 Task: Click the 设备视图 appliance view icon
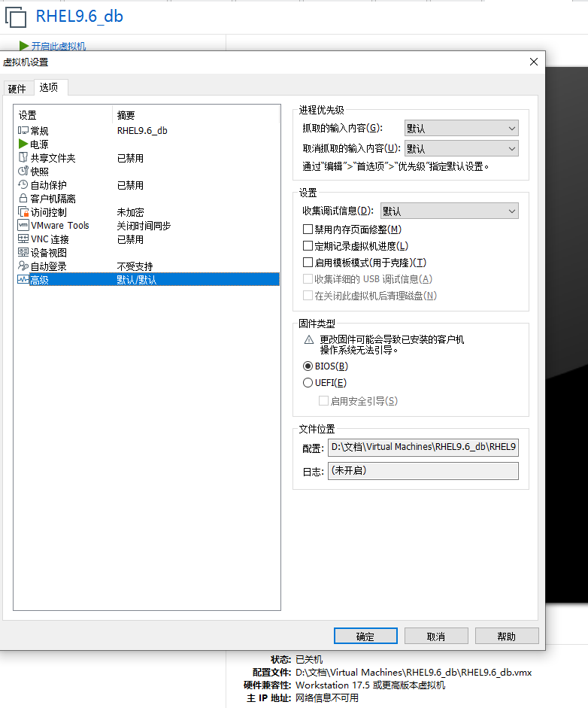(23, 252)
